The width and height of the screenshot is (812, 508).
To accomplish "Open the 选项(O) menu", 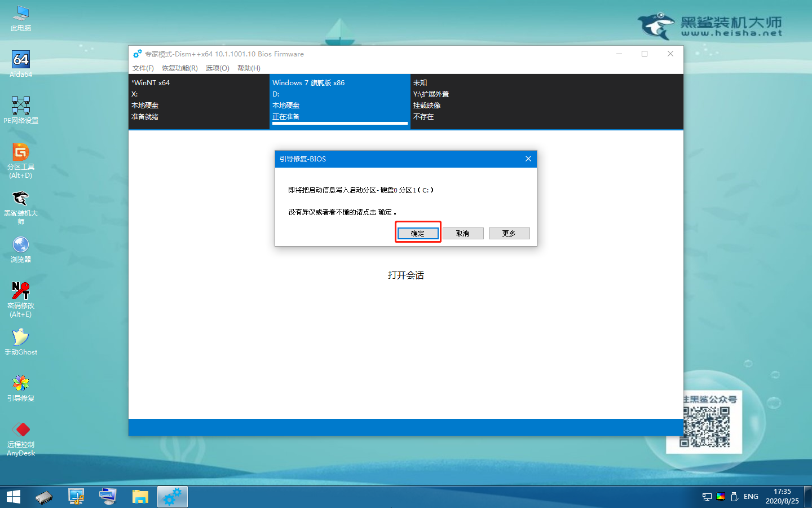I will pos(217,68).
